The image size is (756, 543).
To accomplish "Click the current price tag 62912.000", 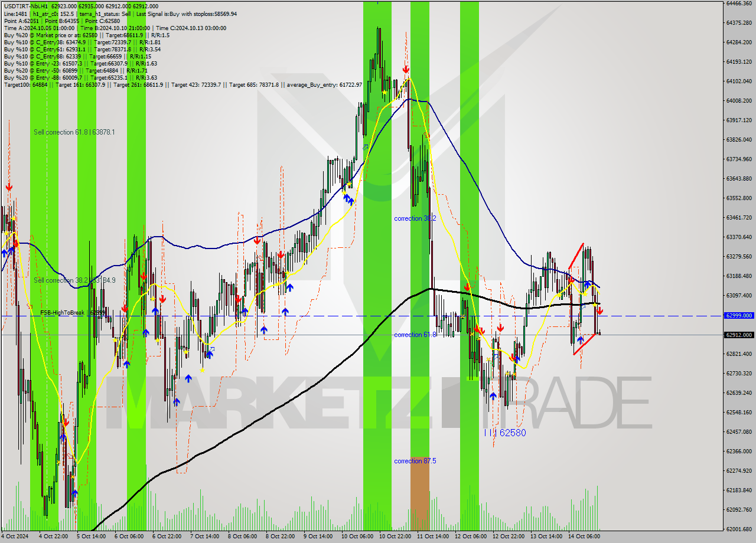I will [738, 335].
